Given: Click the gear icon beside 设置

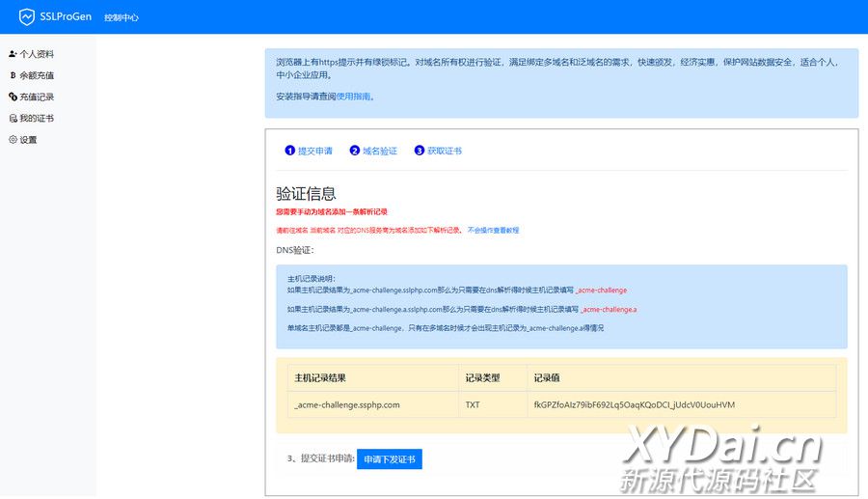Looking at the screenshot, I should (x=13, y=140).
